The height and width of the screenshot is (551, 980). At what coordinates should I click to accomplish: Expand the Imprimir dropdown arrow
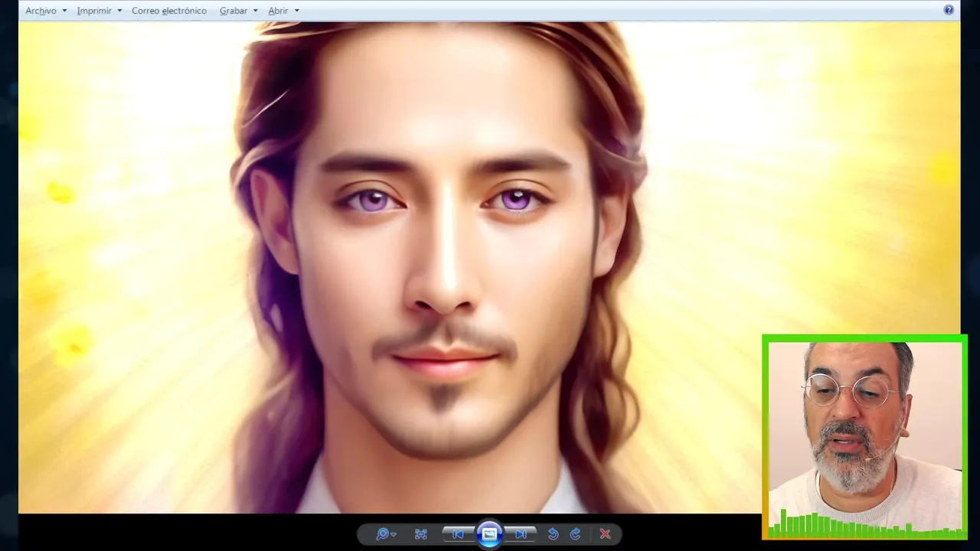119,11
